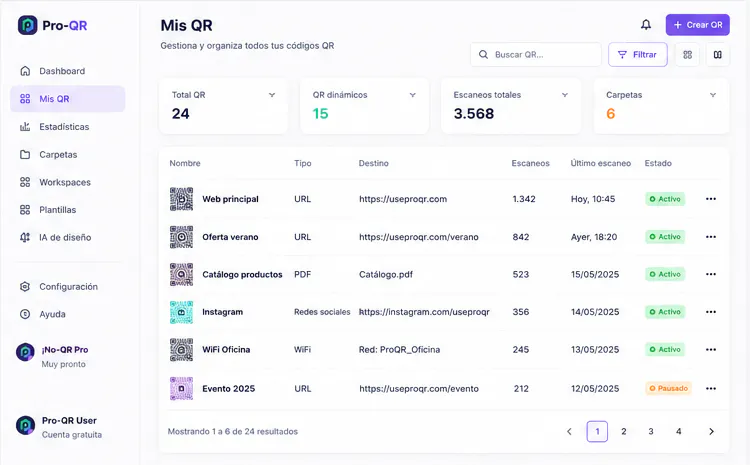The image size is (750, 465).
Task: Go to next results page
Action: 711,432
